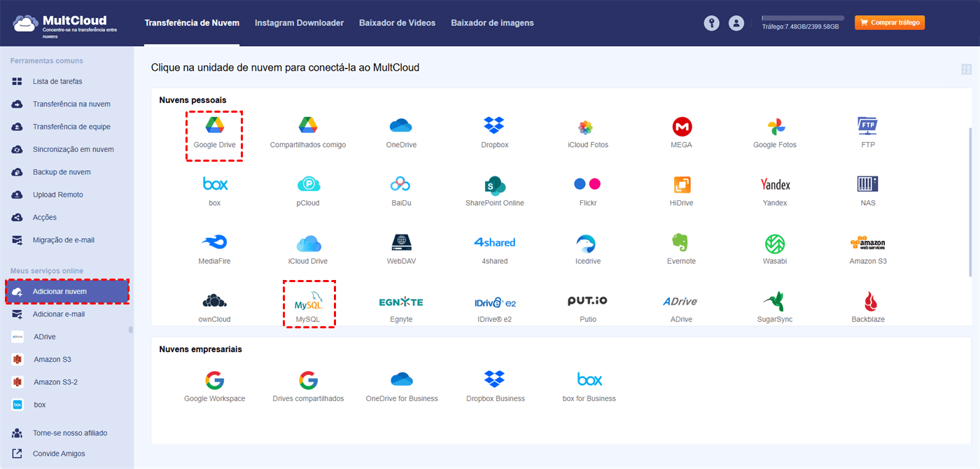
Task: Open Migração de e-mail
Action: [x=63, y=240]
